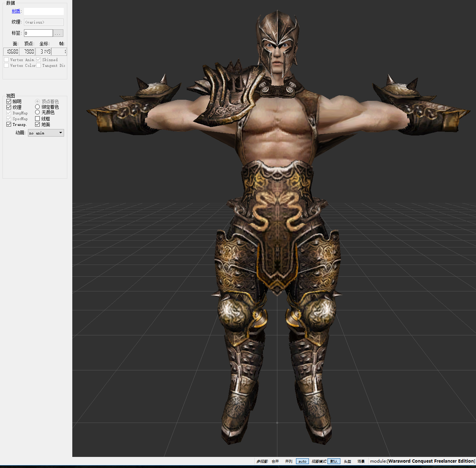This screenshot has width=476, height=468.
Task: Hide the floor with the 地面 checkbox
Action: pos(37,124)
